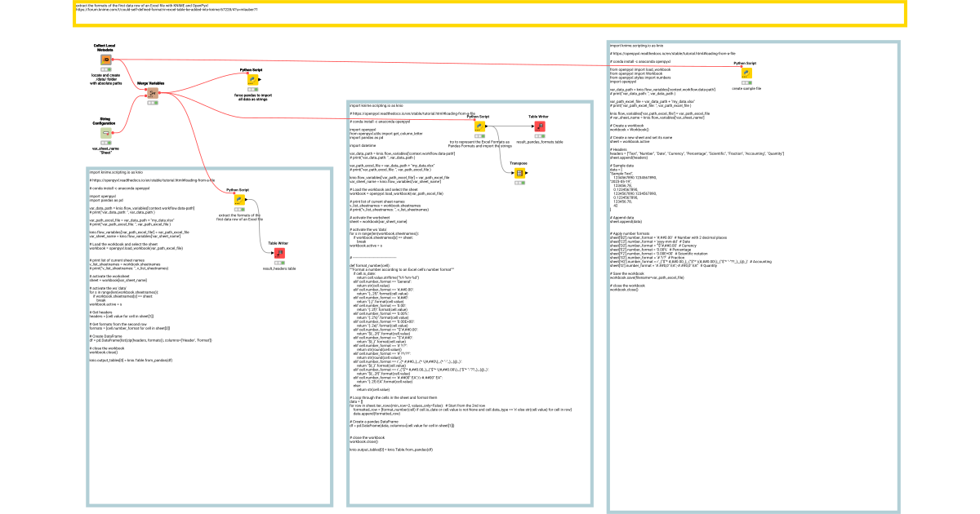Click the status indicator below the Transpose node

click(519, 184)
